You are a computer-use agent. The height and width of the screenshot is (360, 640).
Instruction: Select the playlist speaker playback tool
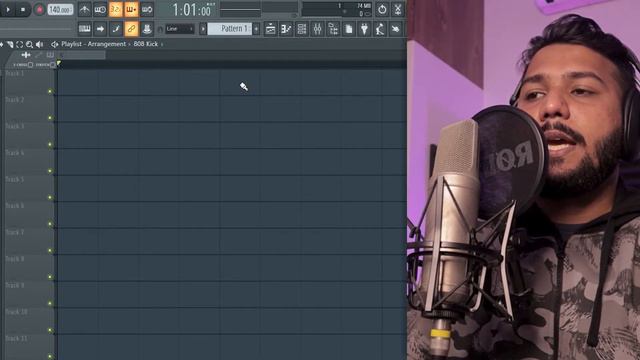[39, 44]
